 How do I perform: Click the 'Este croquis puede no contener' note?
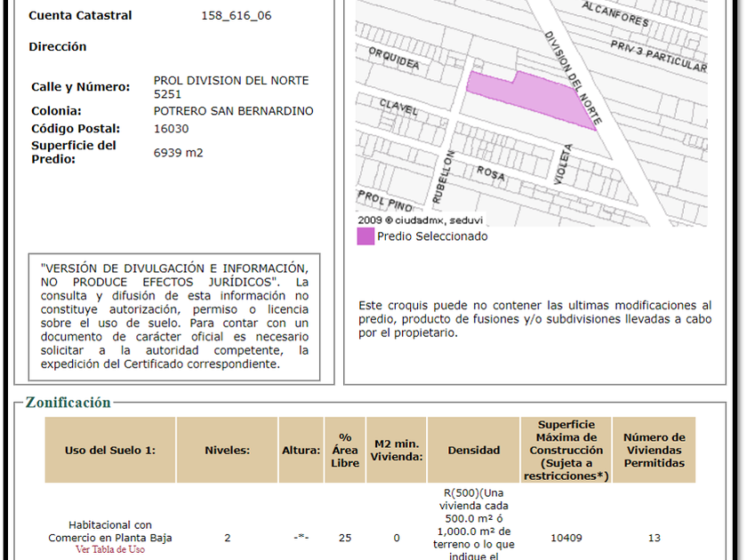(535, 318)
